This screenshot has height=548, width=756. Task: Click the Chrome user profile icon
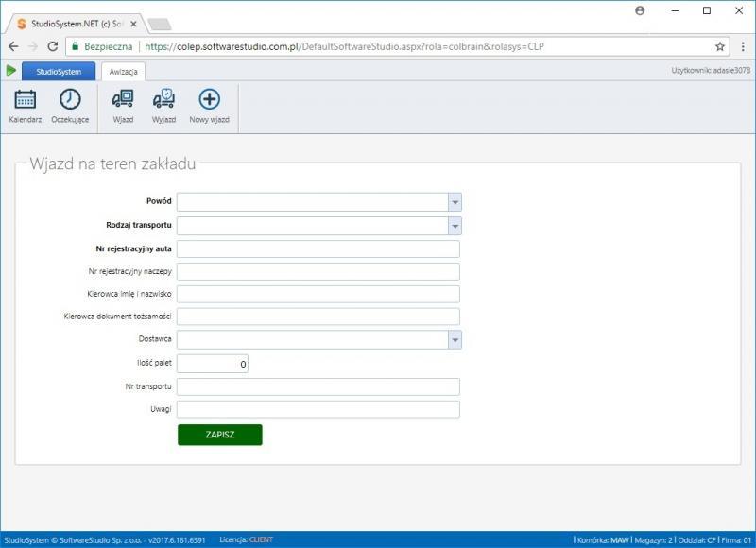[640, 10]
